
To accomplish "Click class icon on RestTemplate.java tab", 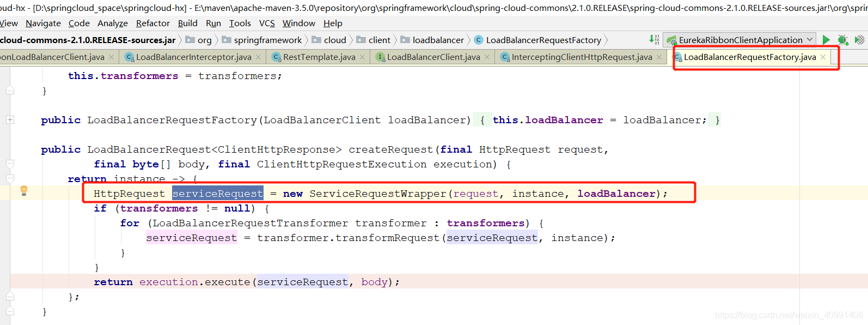I will [x=277, y=57].
